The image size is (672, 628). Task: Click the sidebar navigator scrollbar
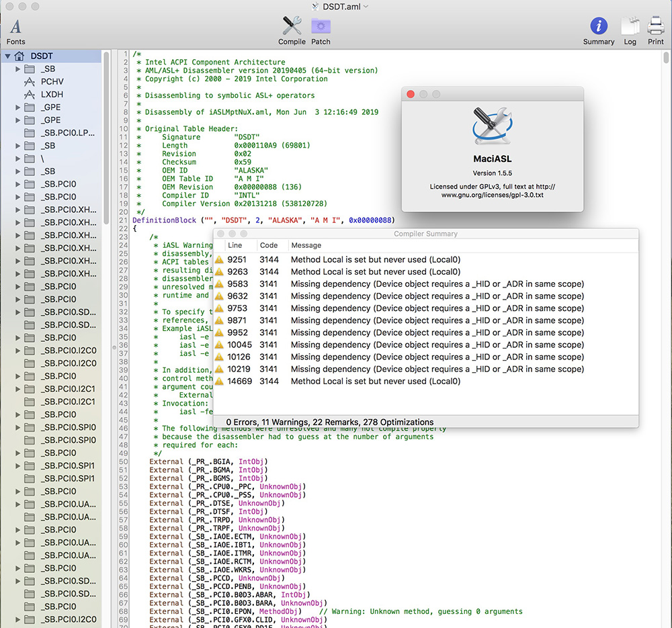tap(106, 137)
